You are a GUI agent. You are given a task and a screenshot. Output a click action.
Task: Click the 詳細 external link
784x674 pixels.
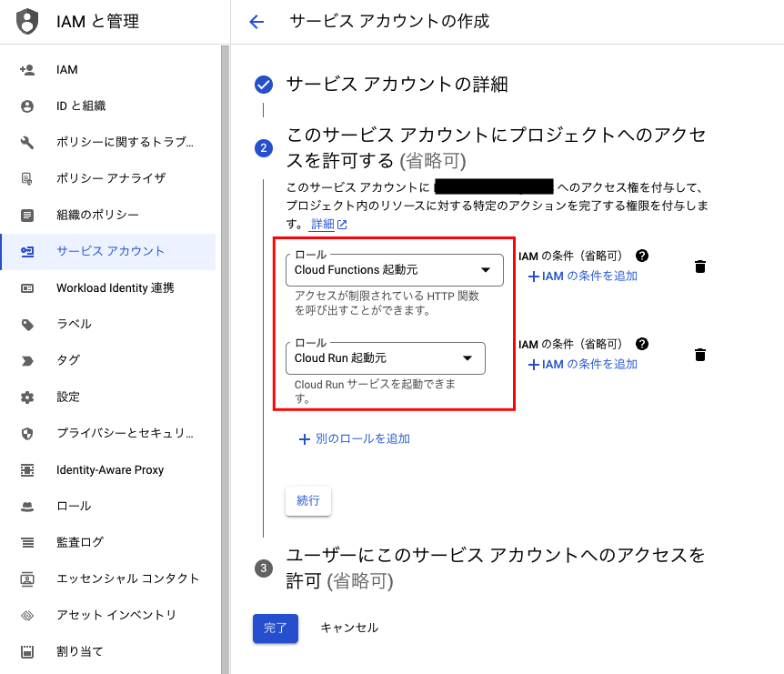(328, 224)
